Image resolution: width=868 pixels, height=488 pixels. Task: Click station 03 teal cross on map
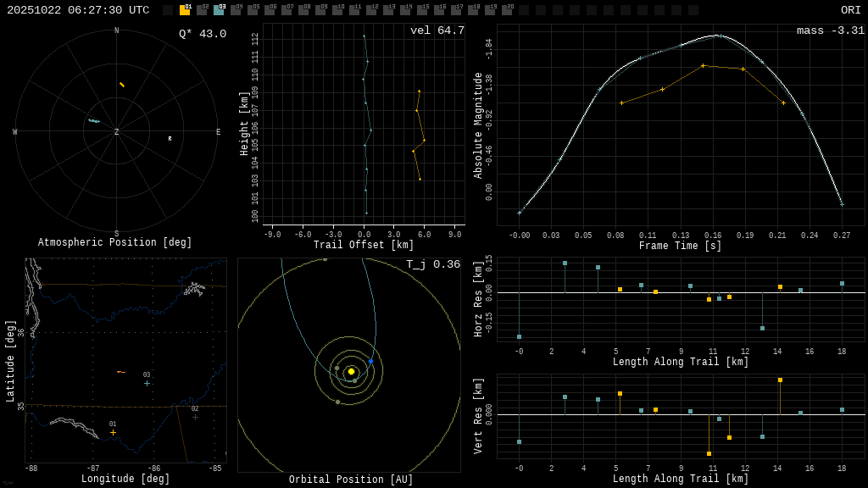[x=147, y=383]
